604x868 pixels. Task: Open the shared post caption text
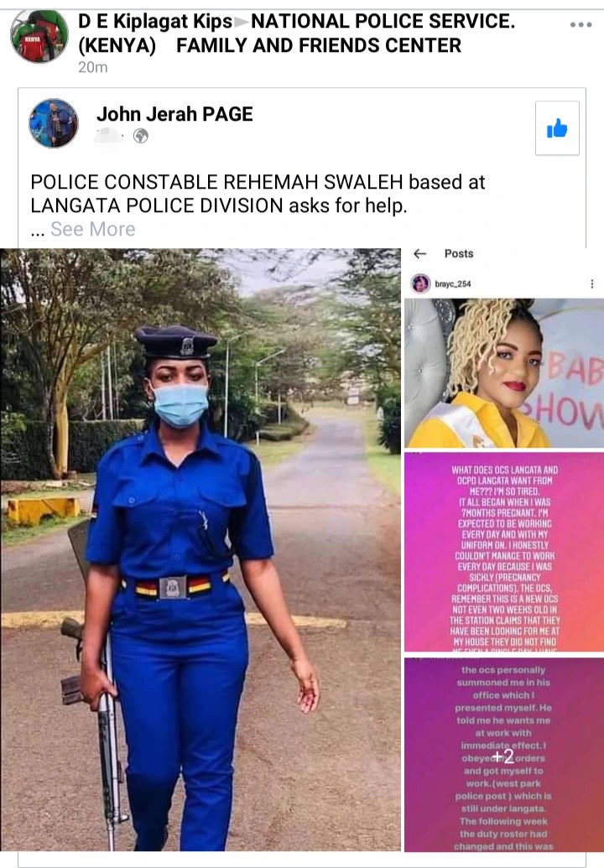click(x=258, y=194)
